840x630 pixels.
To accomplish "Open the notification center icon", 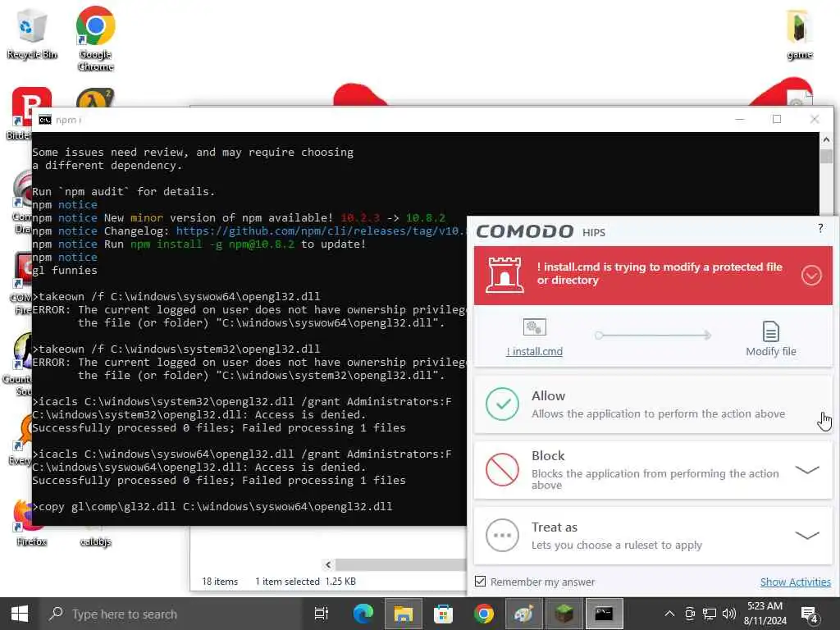I will pyautogui.click(x=808, y=614).
